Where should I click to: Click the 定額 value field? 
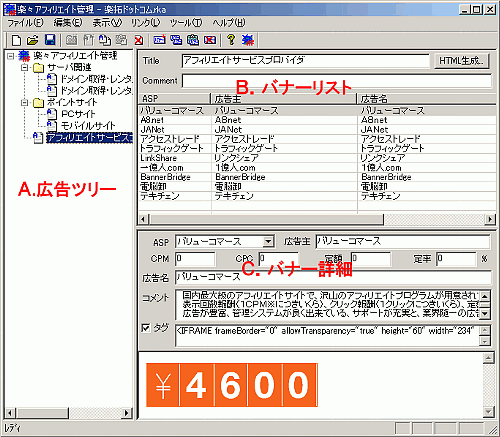coord(371,259)
